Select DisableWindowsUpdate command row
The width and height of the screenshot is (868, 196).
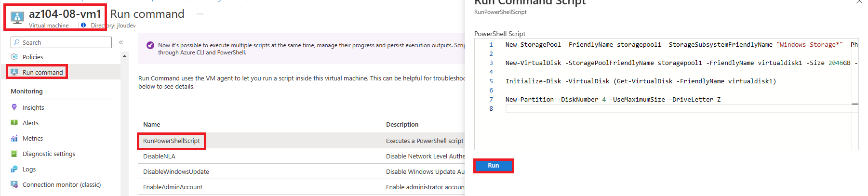pos(301,171)
